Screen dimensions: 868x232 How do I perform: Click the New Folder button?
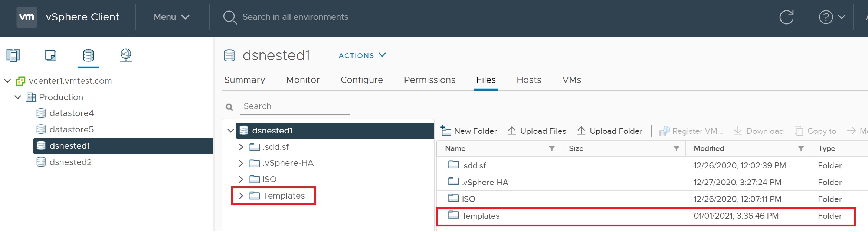click(x=469, y=131)
